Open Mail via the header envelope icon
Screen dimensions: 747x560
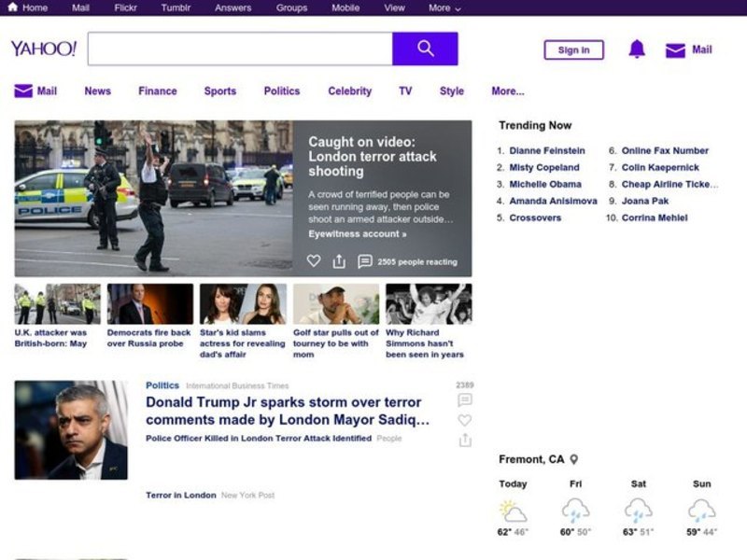675,50
